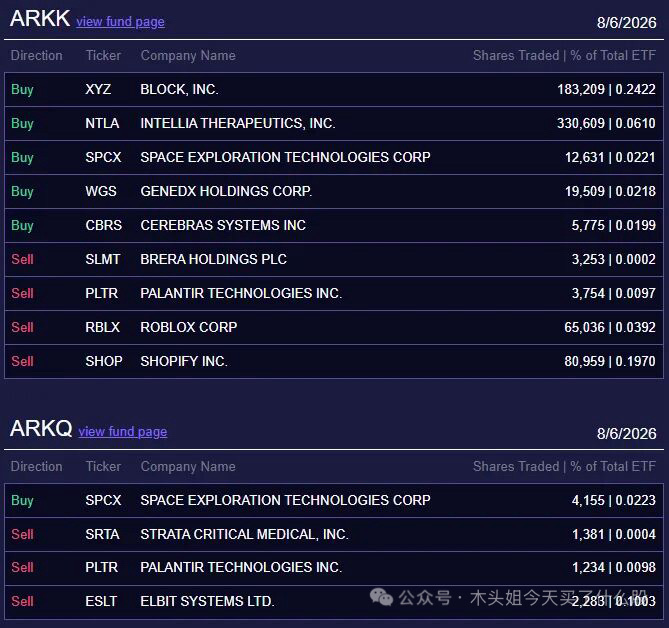Select the XYZ Block, Inc. buy row
The image size is (669, 628).
pyautogui.click(x=334, y=89)
